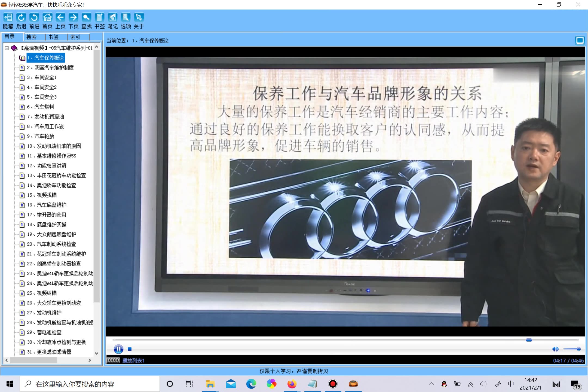Open Task View on the taskbar
This screenshot has height=392, width=588.
pos(189,384)
